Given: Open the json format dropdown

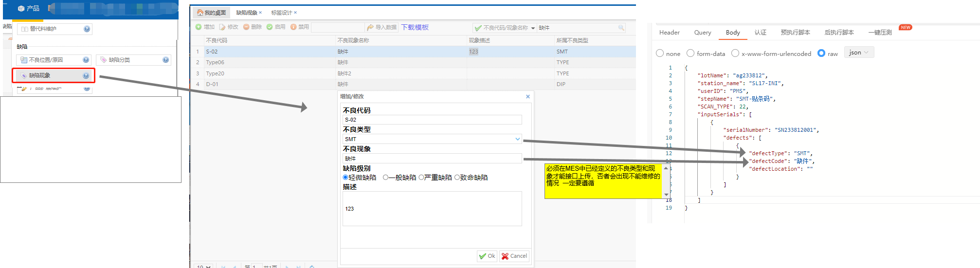Looking at the screenshot, I should click(859, 53).
